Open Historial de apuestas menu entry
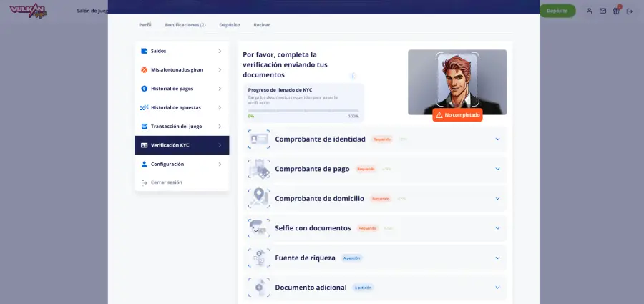 point(182,107)
